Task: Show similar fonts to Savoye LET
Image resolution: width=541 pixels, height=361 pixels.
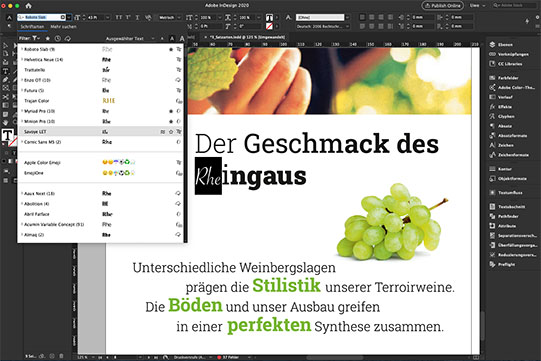Action: pos(163,132)
